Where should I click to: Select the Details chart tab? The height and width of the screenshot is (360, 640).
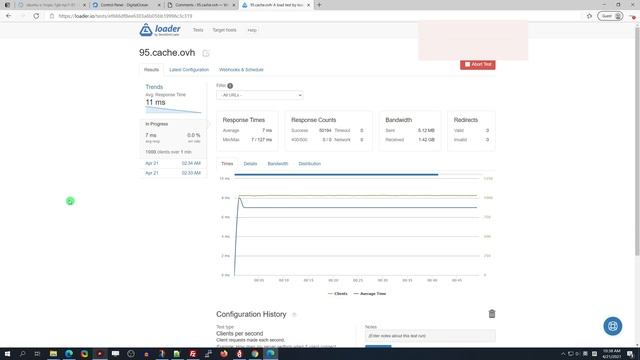(x=250, y=164)
